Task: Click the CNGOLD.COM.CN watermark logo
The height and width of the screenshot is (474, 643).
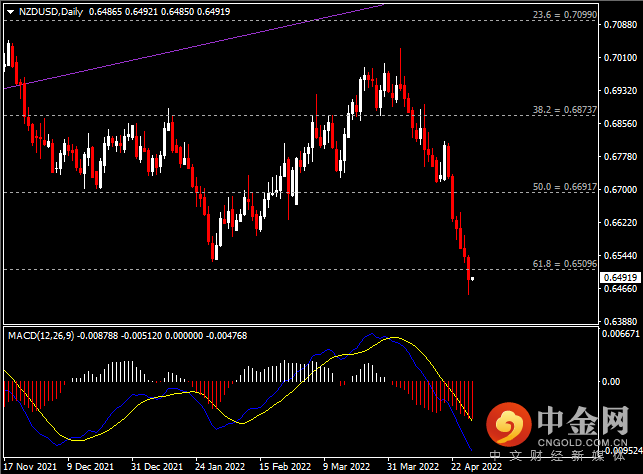Action: (x=558, y=426)
